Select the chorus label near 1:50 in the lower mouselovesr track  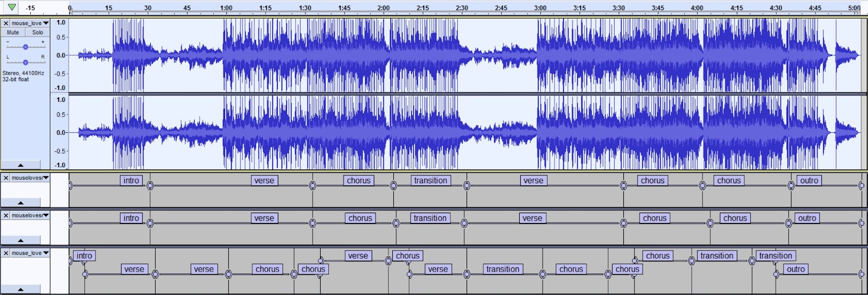(360, 218)
